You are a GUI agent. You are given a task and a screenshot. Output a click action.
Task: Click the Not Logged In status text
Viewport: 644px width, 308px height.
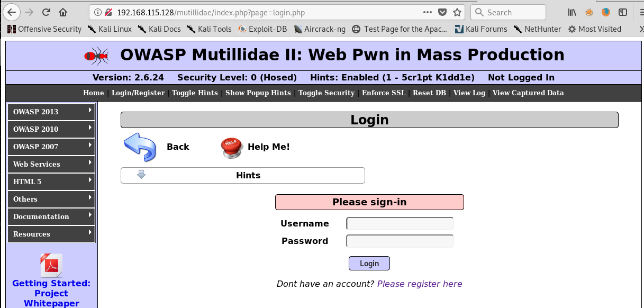tap(521, 77)
